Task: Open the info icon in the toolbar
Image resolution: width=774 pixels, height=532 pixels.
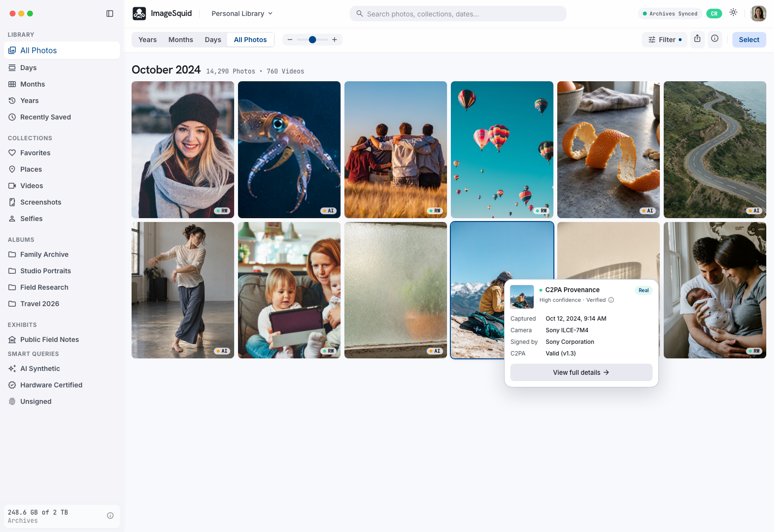Action: 714,39
